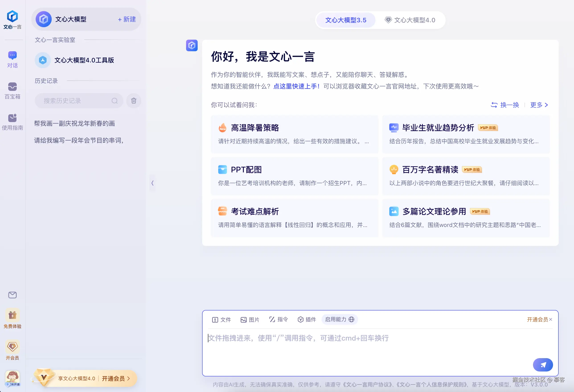Collapse the sidebar with left chevron
The width and height of the screenshot is (574, 392).
152,183
